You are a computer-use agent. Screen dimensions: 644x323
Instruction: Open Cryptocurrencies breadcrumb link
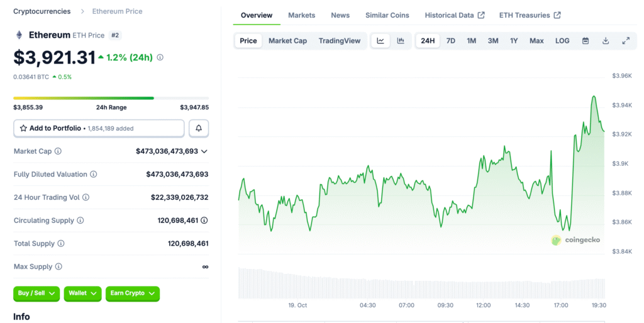click(x=42, y=11)
